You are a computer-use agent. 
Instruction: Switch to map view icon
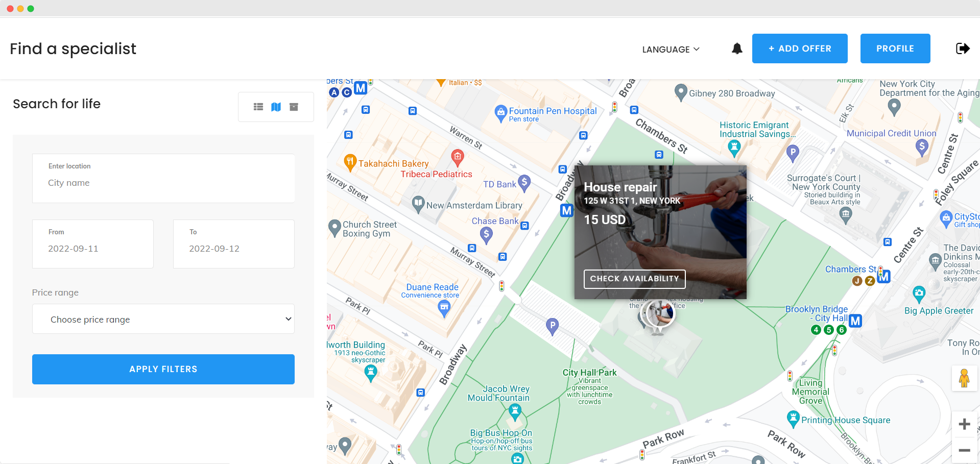276,107
